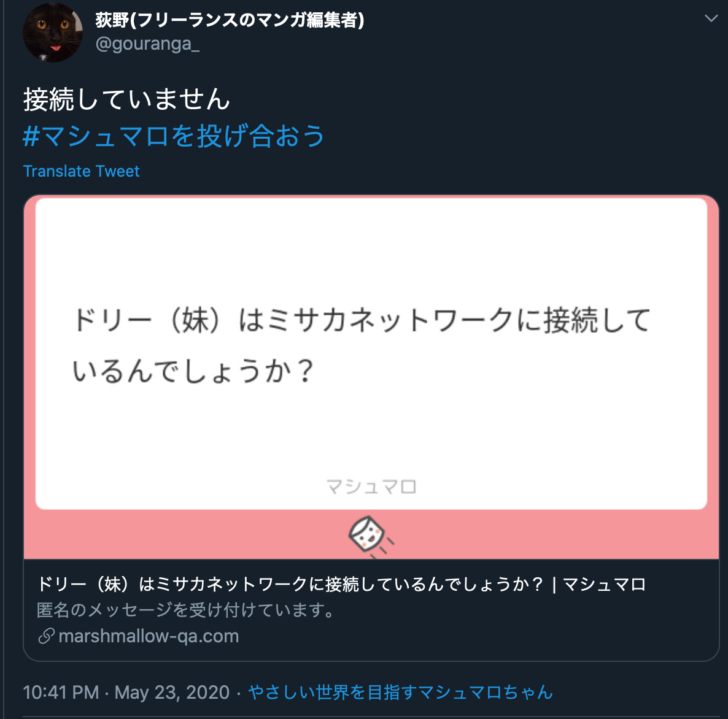Open the @gouranga_ handle
The height and width of the screenshot is (719, 728).
[147, 44]
